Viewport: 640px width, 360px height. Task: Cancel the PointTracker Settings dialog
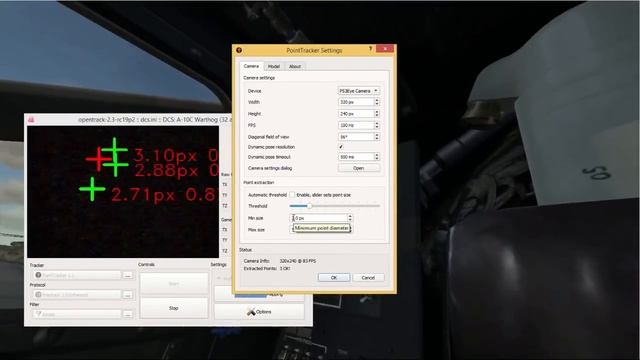click(x=368, y=278)
